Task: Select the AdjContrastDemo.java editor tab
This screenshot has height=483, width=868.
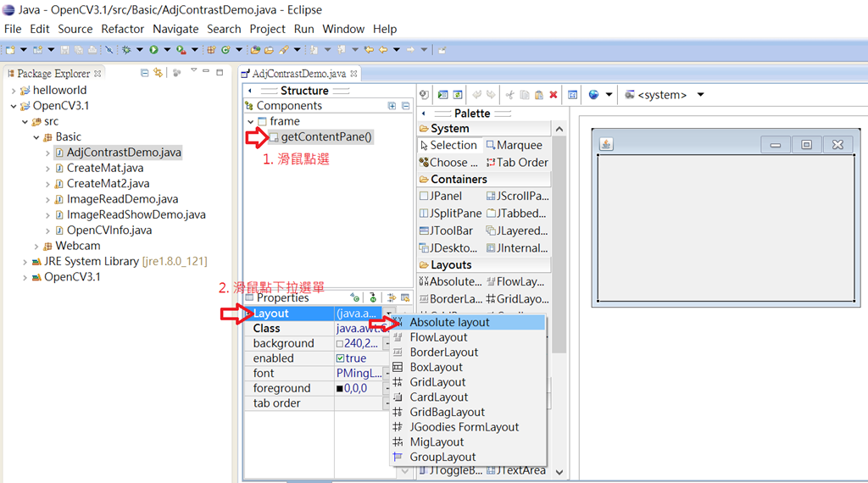Action: tap(299, 74)
